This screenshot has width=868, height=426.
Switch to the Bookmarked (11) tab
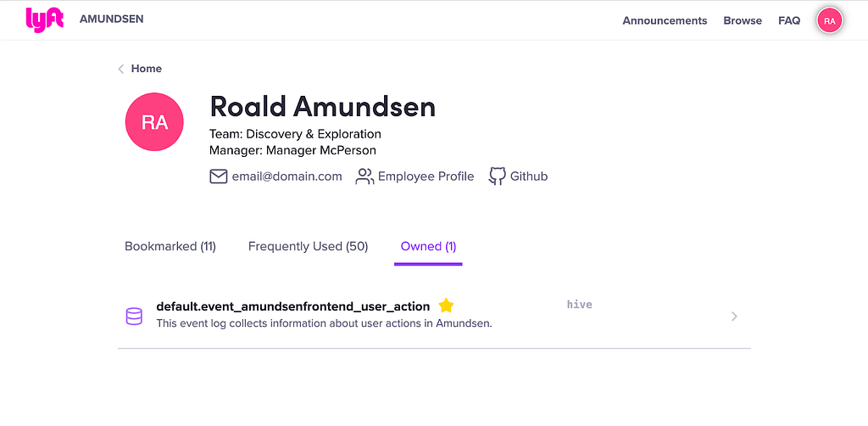click(170, 246)
